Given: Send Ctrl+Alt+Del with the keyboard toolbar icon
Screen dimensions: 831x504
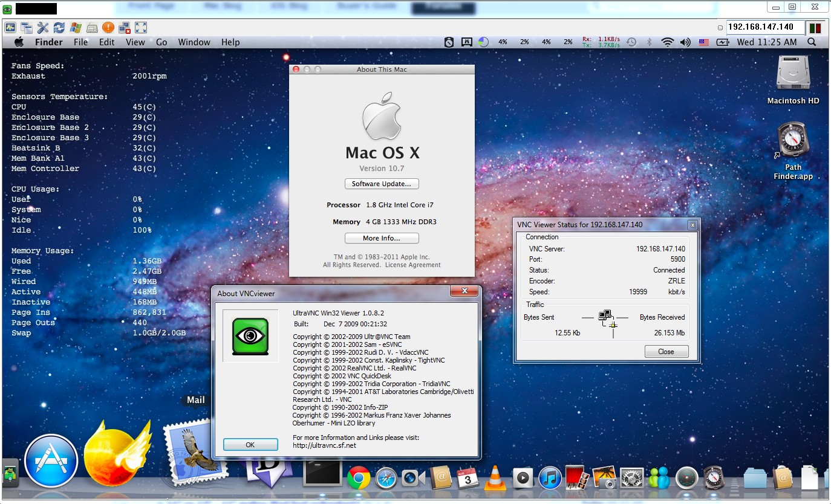Looking at the screenshot, I should coord(92,28).
